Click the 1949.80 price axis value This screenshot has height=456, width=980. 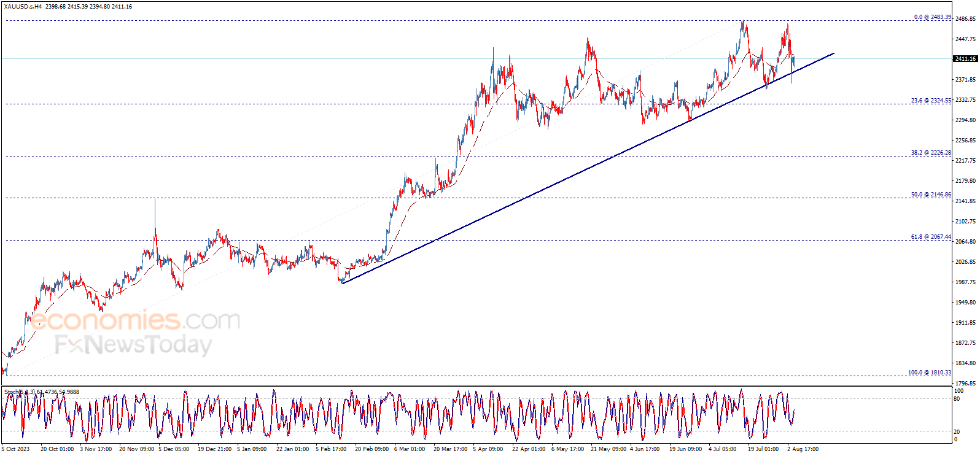[x=965, y=303]
